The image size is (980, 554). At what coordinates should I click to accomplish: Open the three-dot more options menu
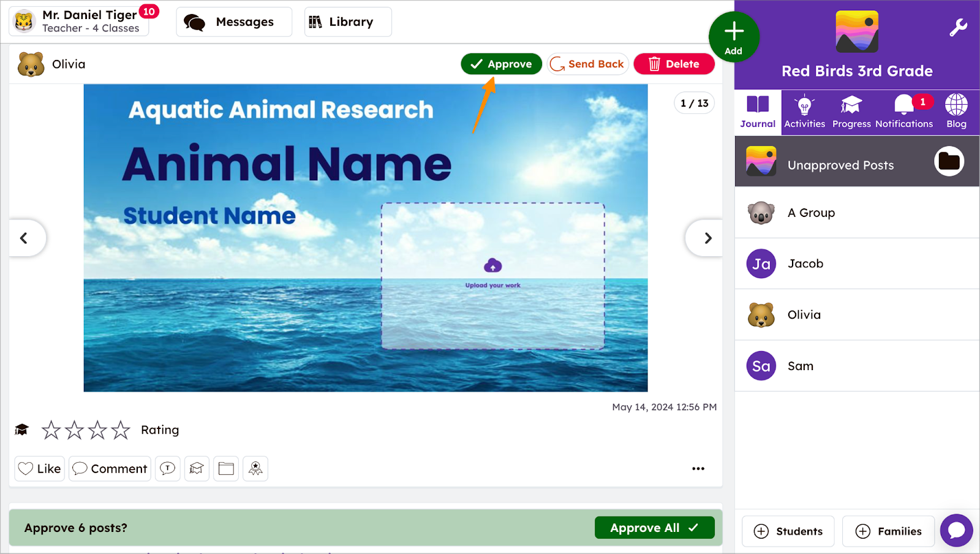[698, 468]
